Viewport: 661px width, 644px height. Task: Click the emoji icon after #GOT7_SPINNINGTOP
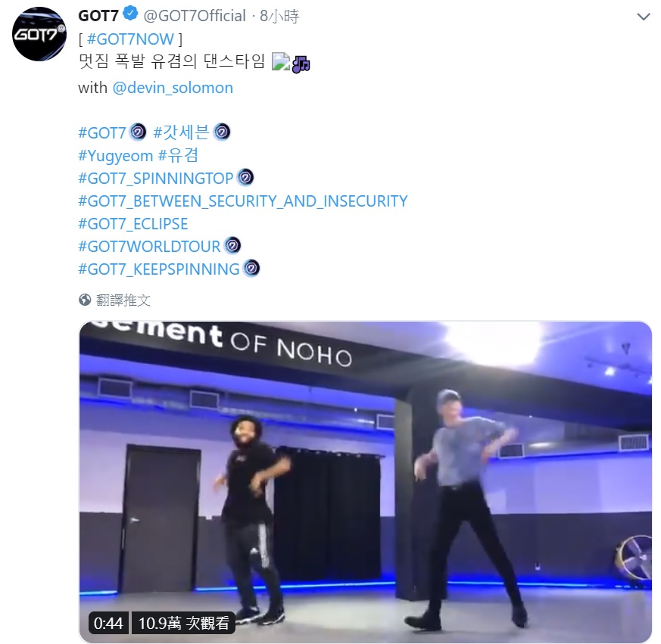(245, 177)
